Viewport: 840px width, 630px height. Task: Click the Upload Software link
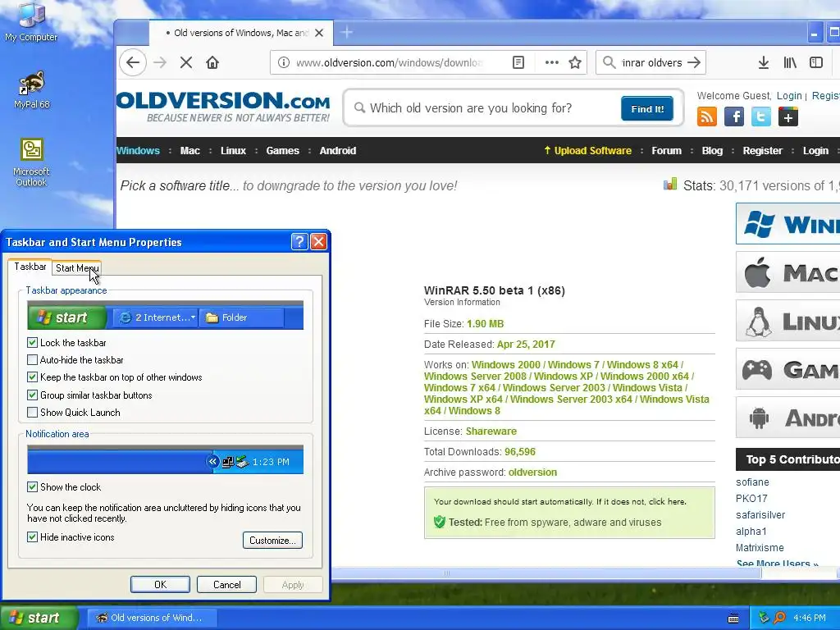(587, 151)
